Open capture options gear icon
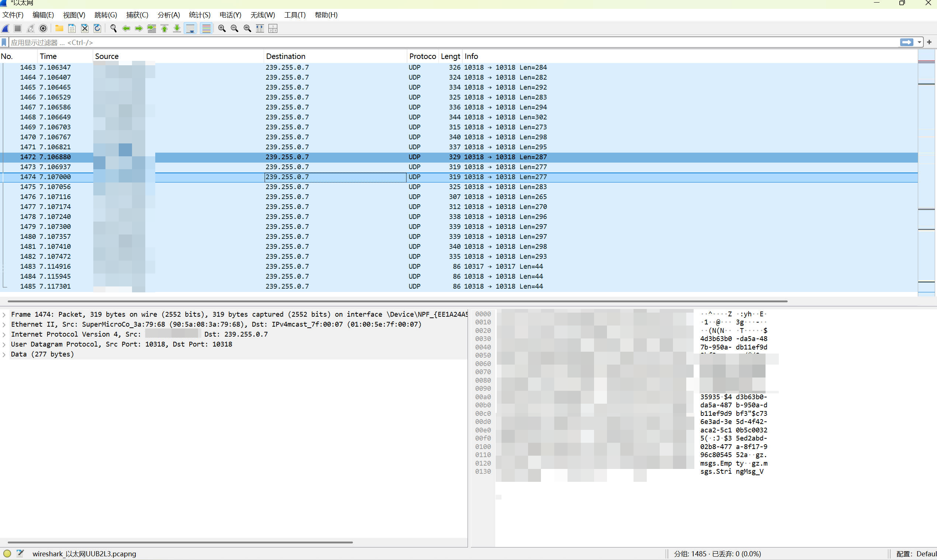Viewport: 937px width, 560px height. pos(44,28)
